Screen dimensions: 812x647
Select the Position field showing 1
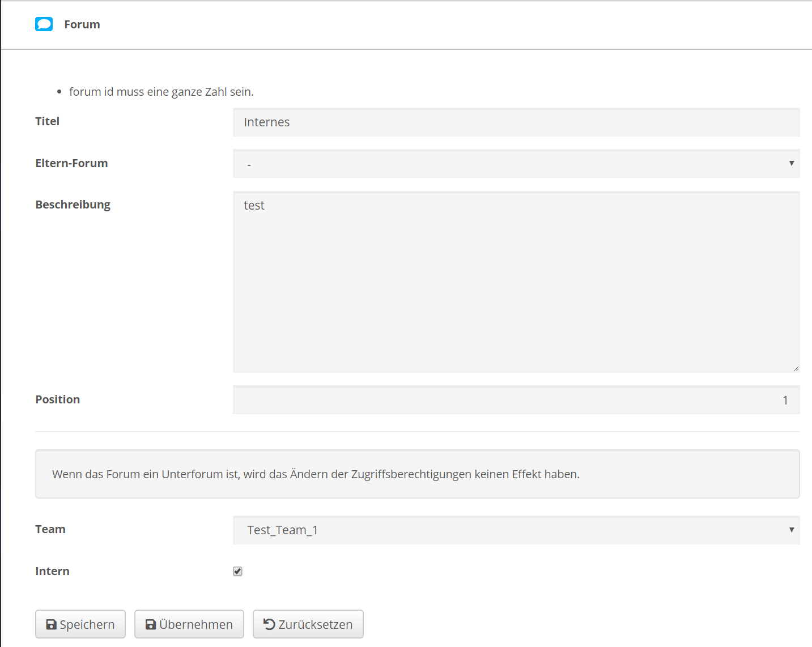click(x=516, y=399)
